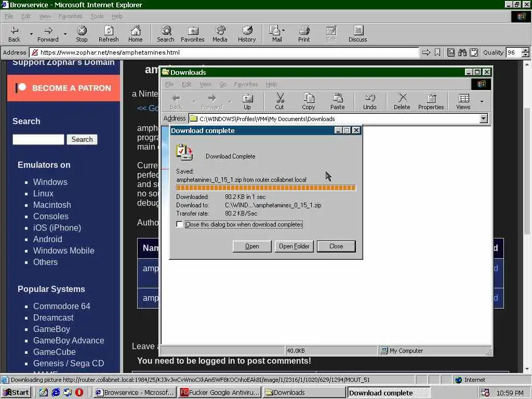532x399 pixels.
Task: Click the Open button in download dialog
Action: point(252,246)
